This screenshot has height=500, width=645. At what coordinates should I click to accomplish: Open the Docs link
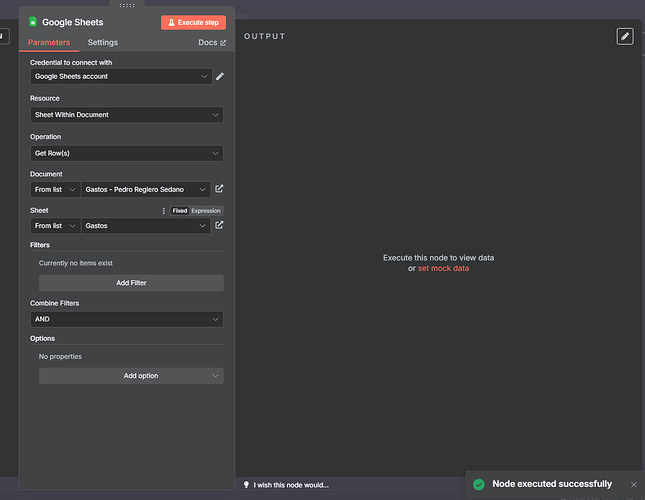pyautogui.click(x=212, y=43)
